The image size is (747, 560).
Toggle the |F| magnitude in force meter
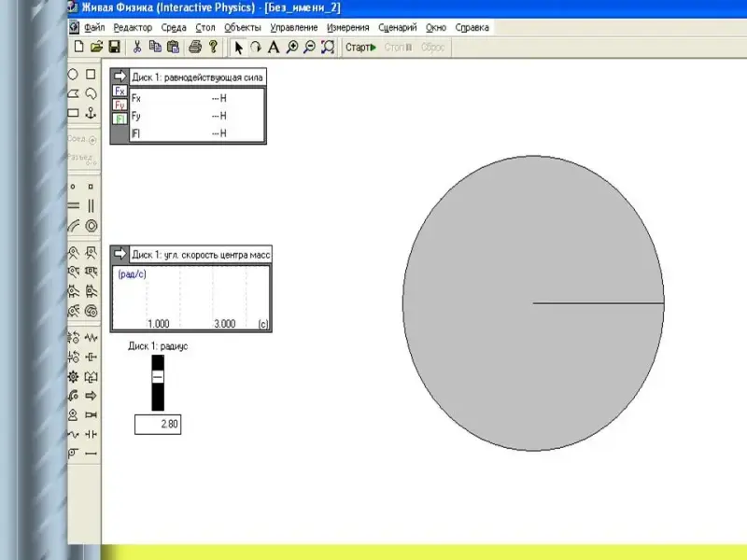(x=120, y=119)
